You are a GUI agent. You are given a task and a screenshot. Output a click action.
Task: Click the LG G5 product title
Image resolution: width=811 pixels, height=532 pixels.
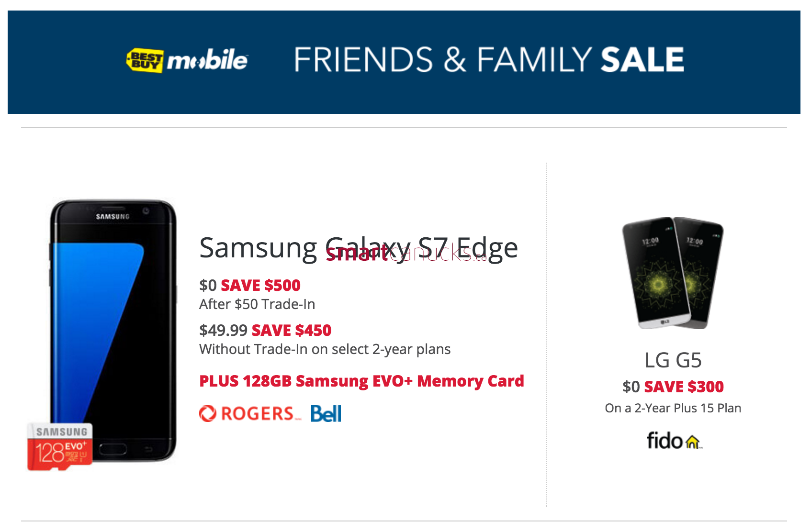[673, 360]
